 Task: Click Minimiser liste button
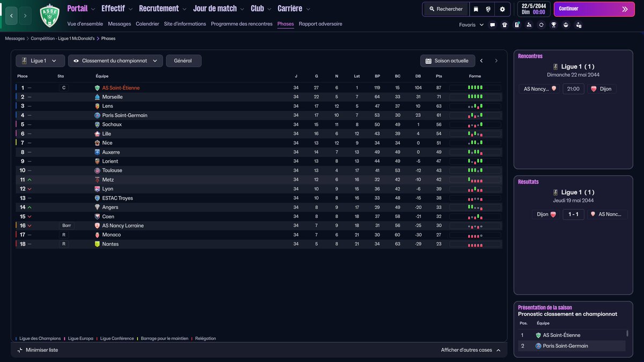(x=38, y=350)
